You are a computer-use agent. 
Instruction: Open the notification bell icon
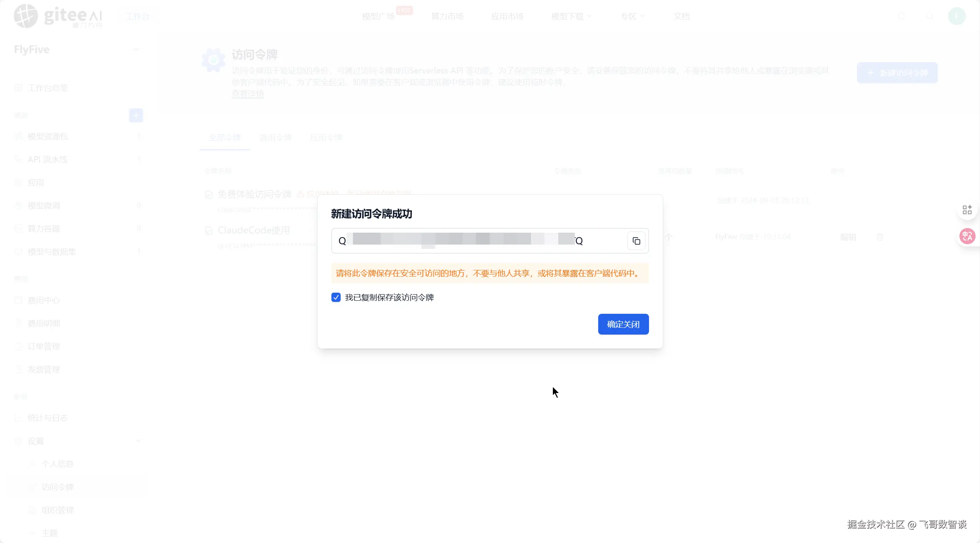[929, 16]
